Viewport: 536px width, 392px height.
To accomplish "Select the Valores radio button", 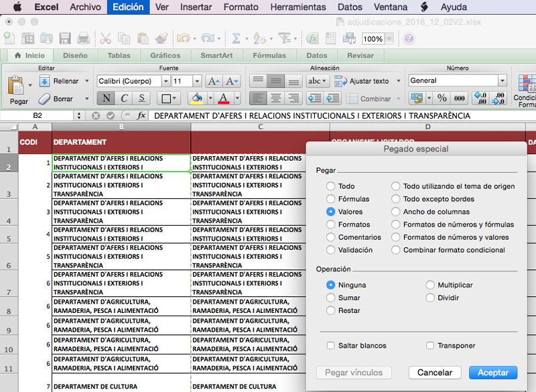I will pos(330,212).
